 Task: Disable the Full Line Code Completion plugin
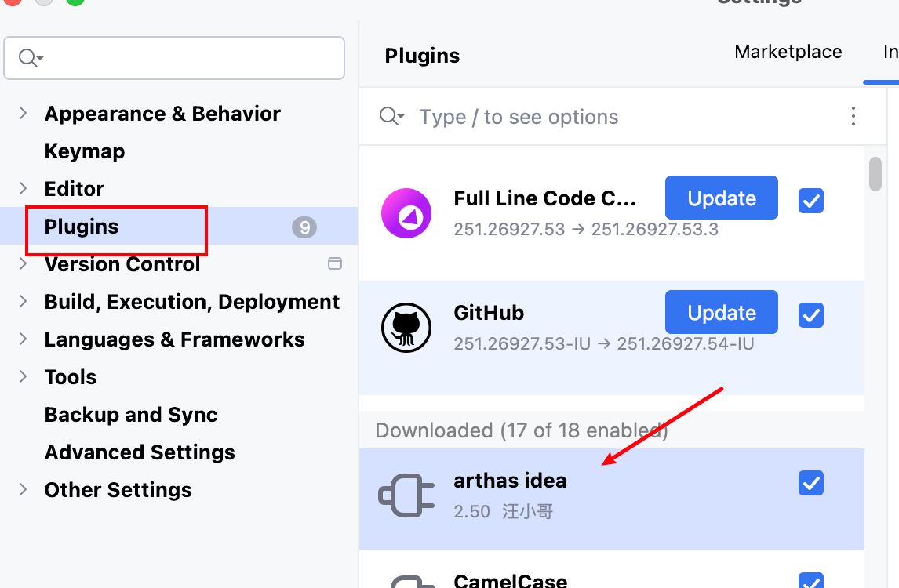click(x=811, y=201)
